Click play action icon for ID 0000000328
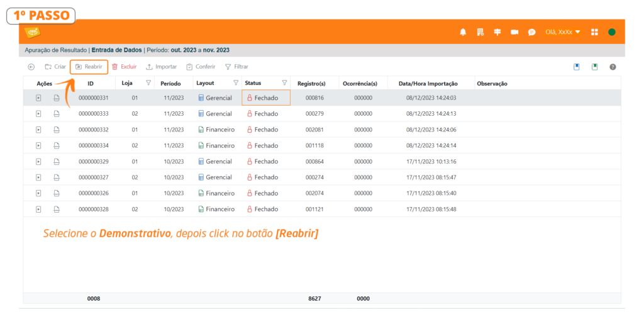The width and height of the screenshot is (644, 329). 38,209
